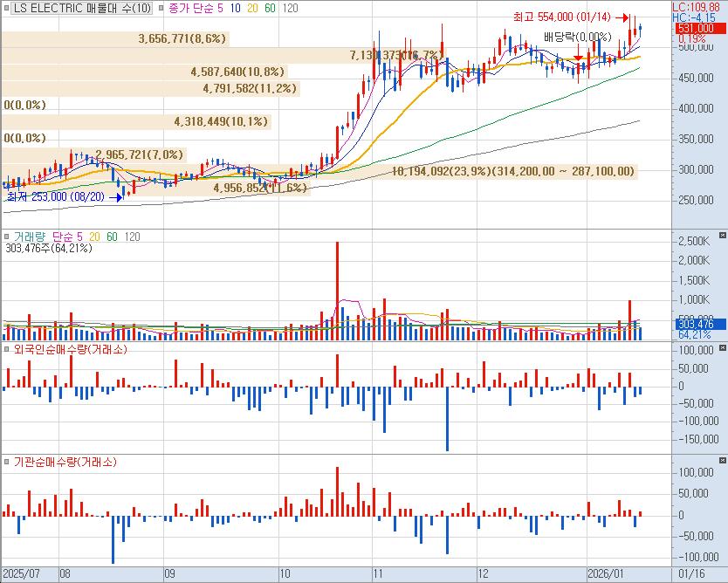The image size is (728, 583).
Task: Click the 1,000K volume axis label
Action: coord(694,300)
